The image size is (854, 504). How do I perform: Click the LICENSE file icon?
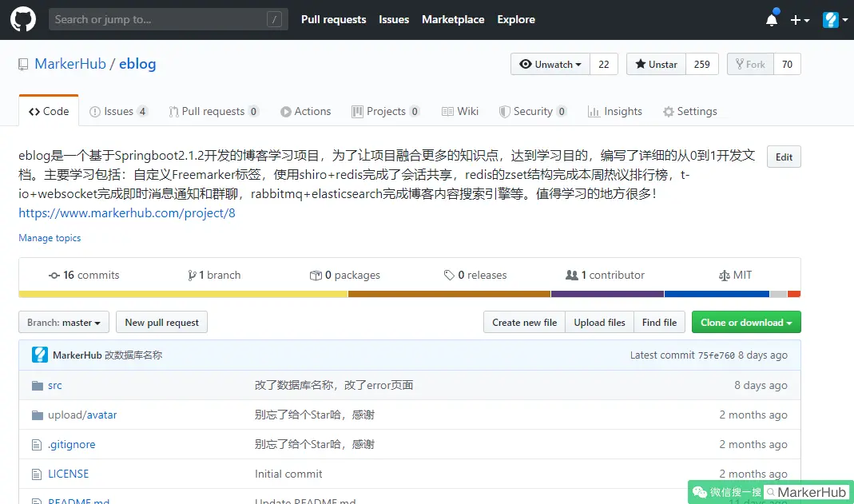pyautogui.click(x=37, y=474)
